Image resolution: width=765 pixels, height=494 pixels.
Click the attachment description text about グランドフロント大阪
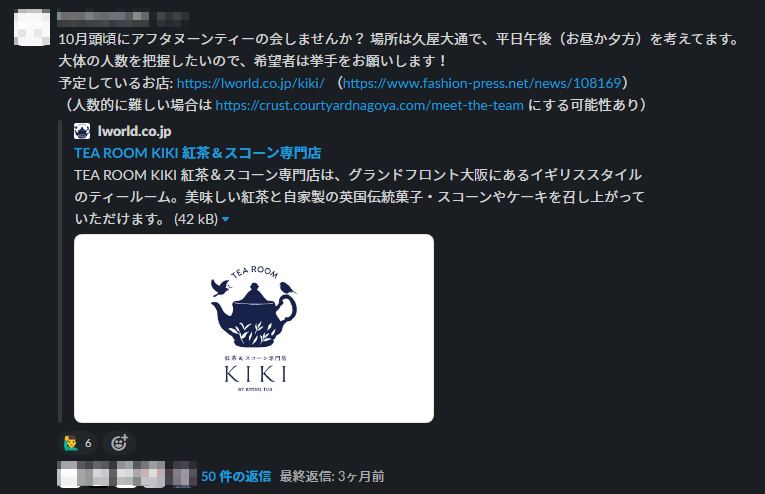[x=359, y=197]
